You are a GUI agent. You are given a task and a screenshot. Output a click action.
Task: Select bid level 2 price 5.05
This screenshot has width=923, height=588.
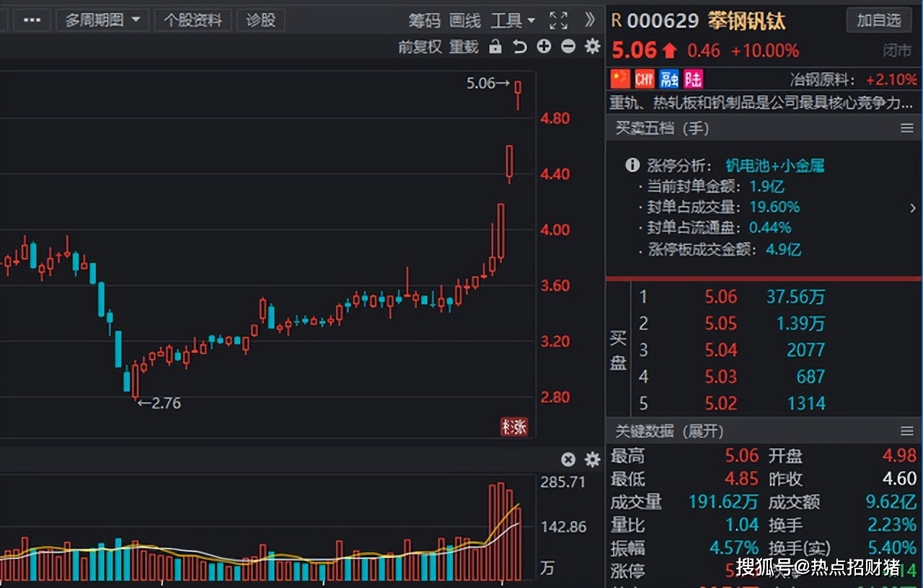pos(720,324)
